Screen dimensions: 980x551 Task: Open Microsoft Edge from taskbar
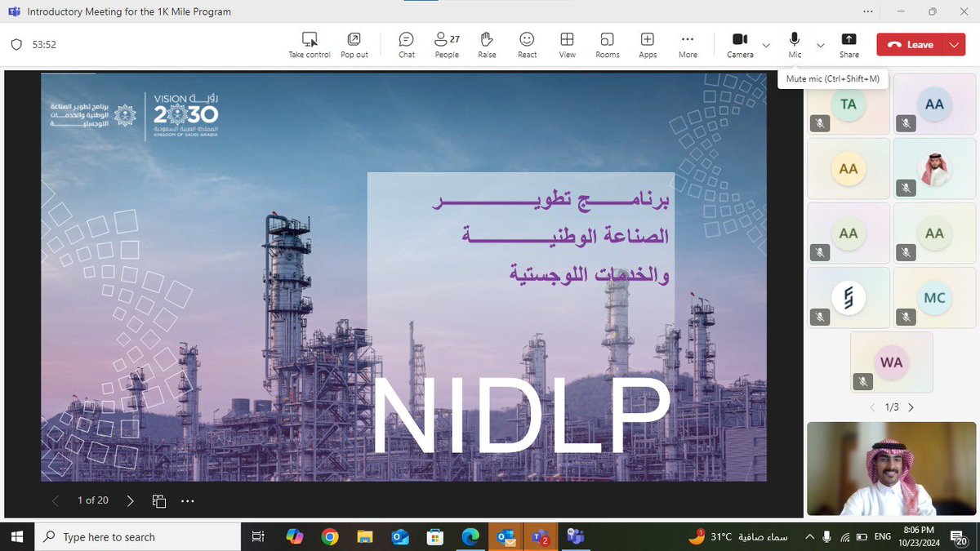(470, 536)
